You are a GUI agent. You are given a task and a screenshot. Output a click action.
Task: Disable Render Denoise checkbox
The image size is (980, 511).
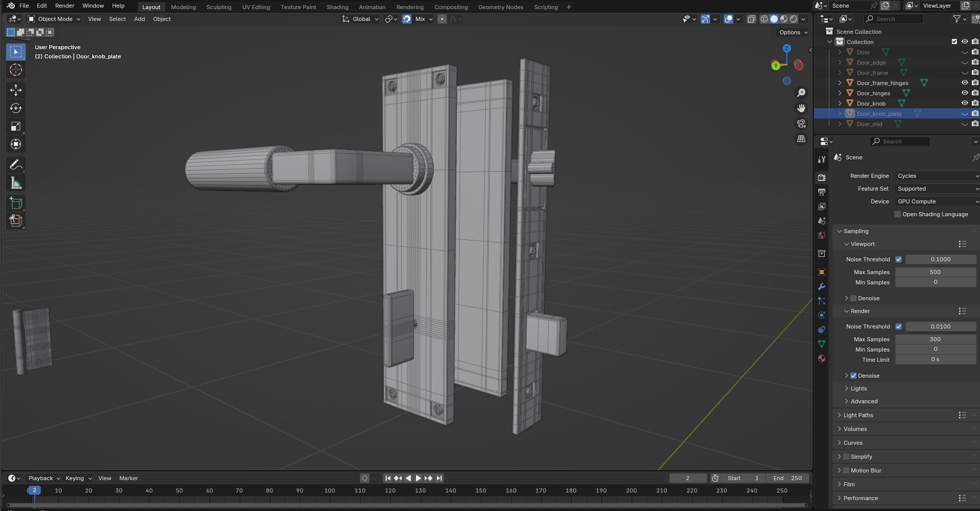click(x=853, y=376)
